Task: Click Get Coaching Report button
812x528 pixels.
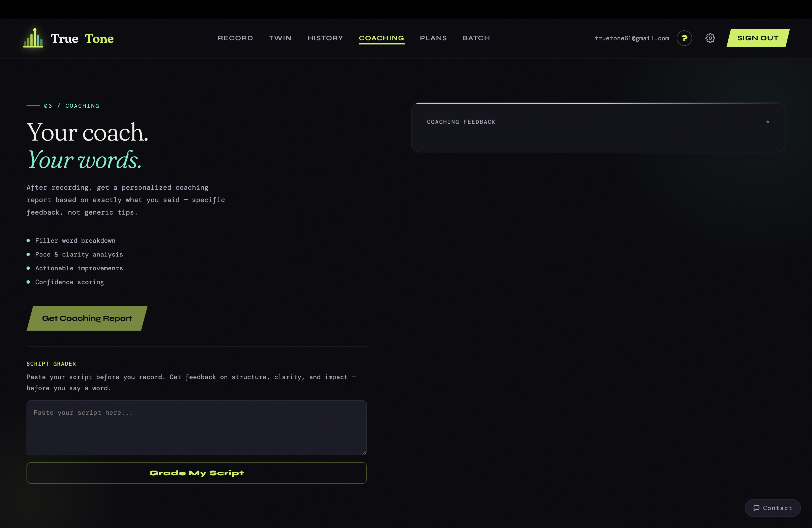Action: click(x=87, y=318)
